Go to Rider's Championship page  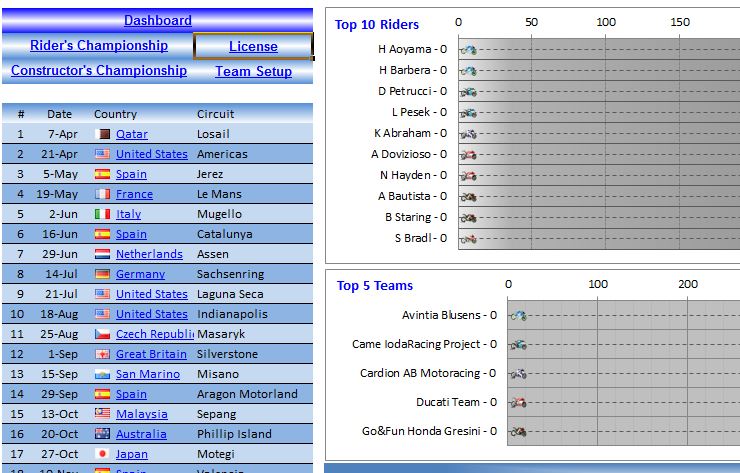click(x=99, y=45)
